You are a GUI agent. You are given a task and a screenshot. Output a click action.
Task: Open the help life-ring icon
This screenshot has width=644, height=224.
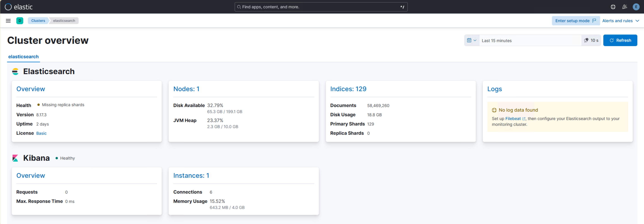(x=613, y=7)
